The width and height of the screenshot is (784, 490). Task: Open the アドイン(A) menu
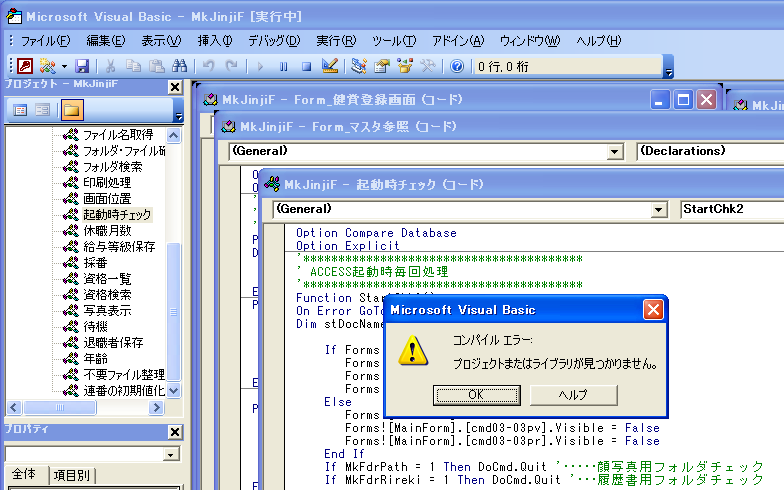pyautogui.click(x=458, y=40)
